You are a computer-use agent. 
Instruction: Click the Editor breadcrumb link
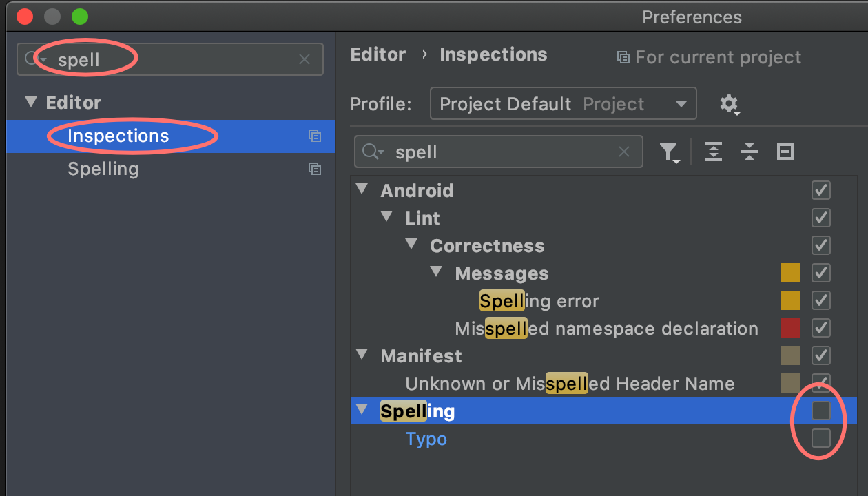(378, 55)
